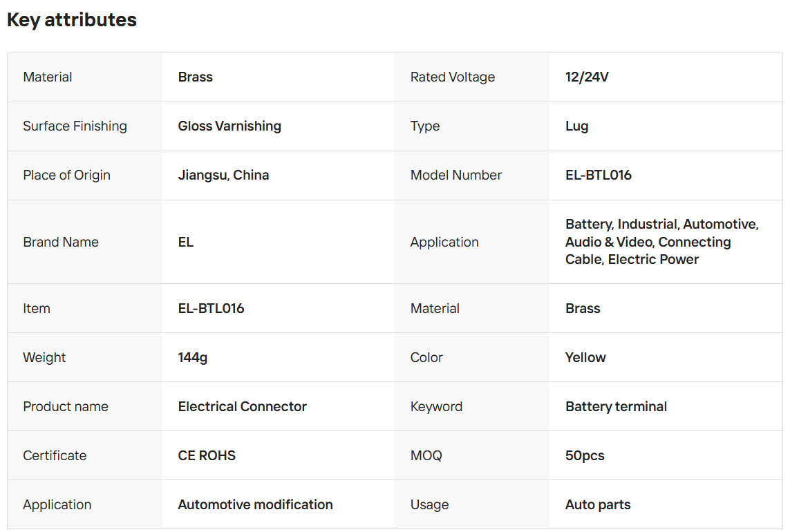Screen dimensions: 790x532
Task: Select the Model Number label
Action: [456, 175]
